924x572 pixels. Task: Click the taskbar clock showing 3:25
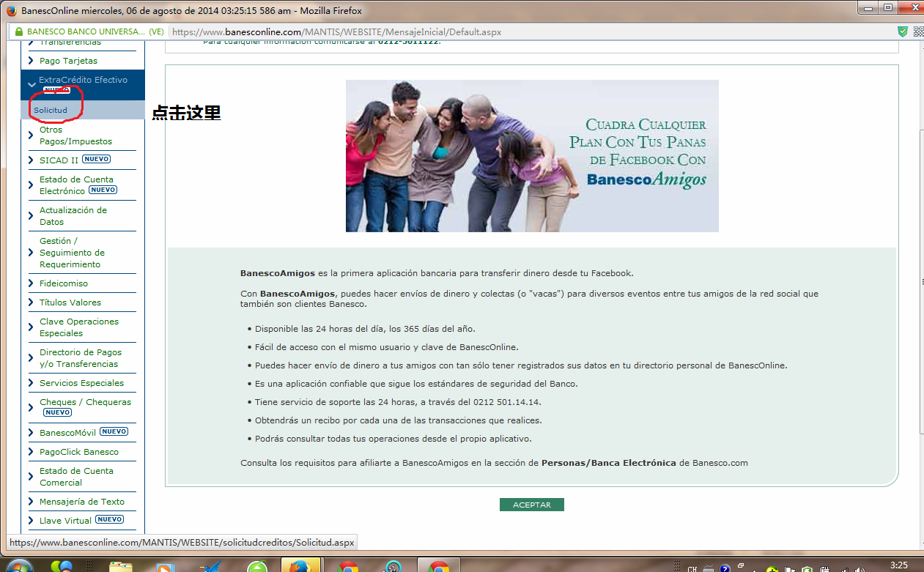click(898, 565)
